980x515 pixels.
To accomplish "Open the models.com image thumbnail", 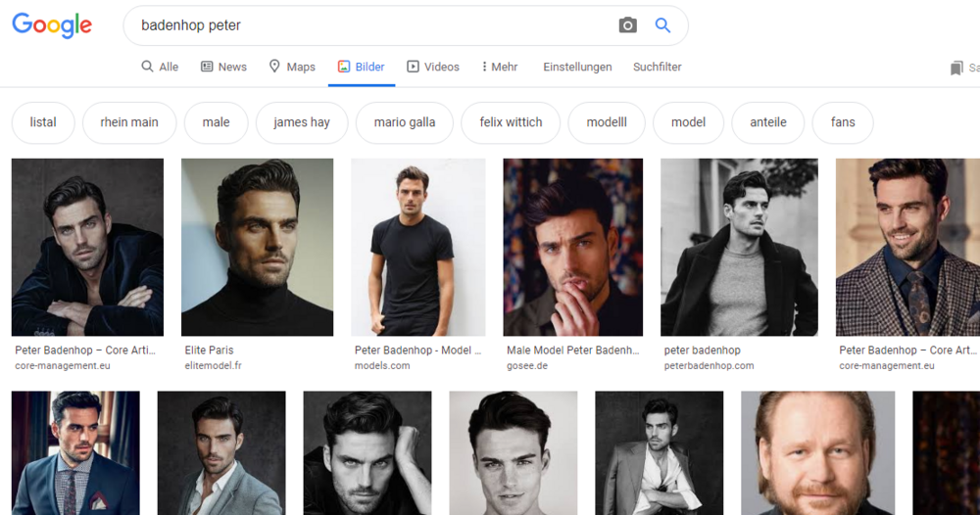I will [418, 247].
